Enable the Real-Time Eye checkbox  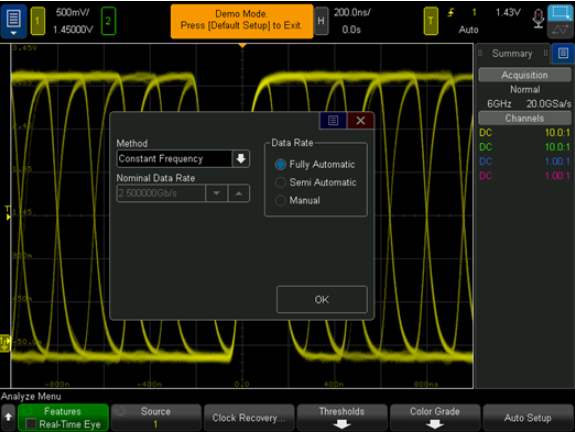31,424
